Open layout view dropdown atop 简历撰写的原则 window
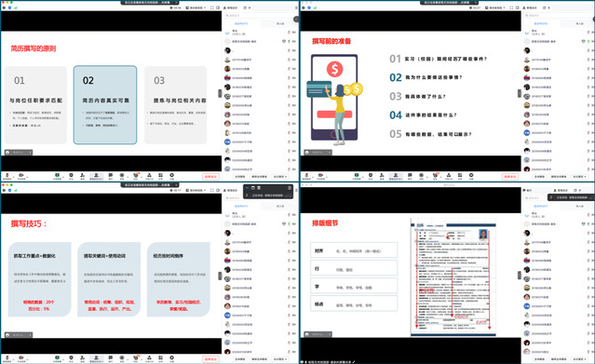Image resolution: width=595 pixels, height=364 pixels. click(196, 7)
